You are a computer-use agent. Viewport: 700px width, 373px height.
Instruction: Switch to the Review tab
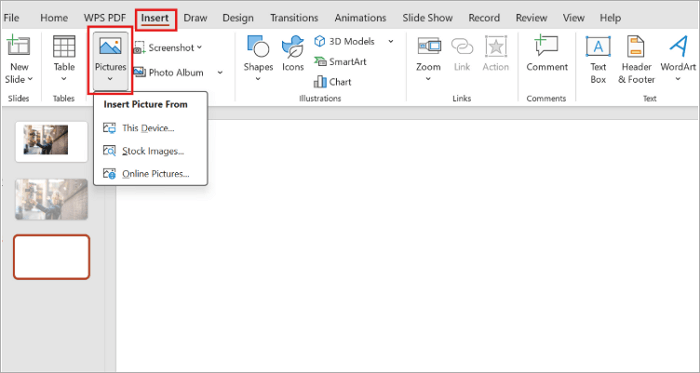pyautogui.click(x=531, y=18)
